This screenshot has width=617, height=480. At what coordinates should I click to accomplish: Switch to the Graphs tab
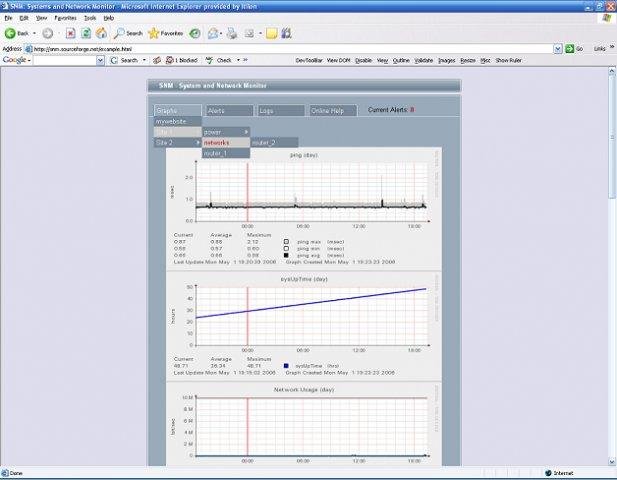(x=178, y=111)
